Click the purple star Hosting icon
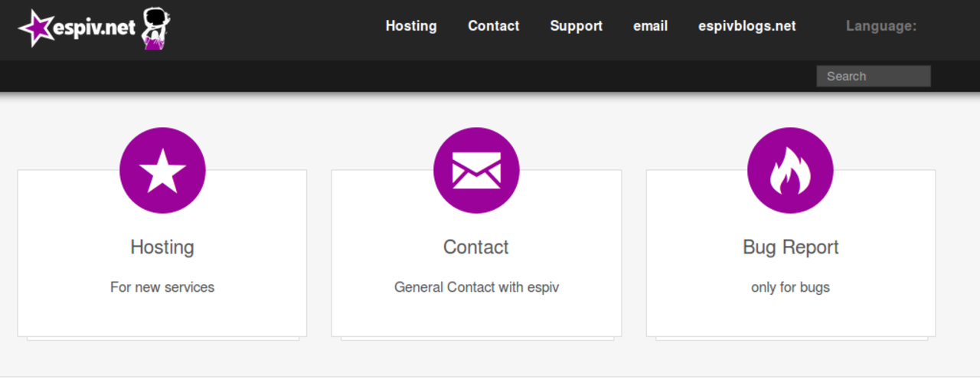Screen dimensions: 980x383 pos(162,170)
